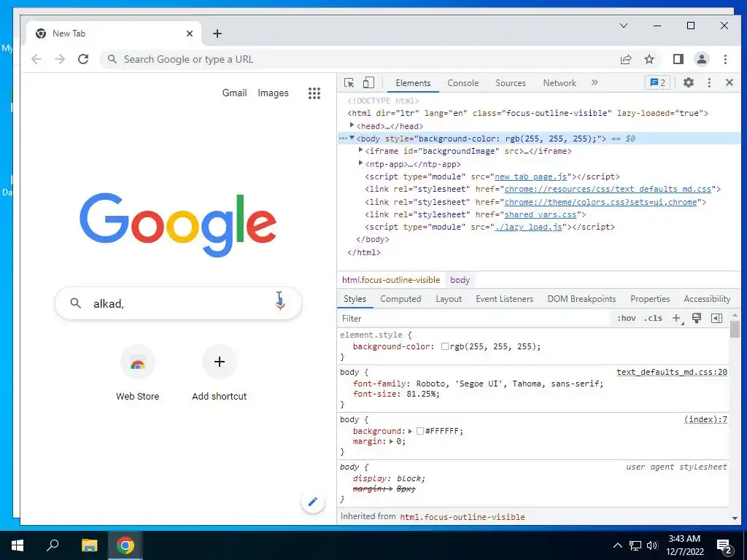
Task: Activate the inspect element picker tool
Action: click(349, 83)
